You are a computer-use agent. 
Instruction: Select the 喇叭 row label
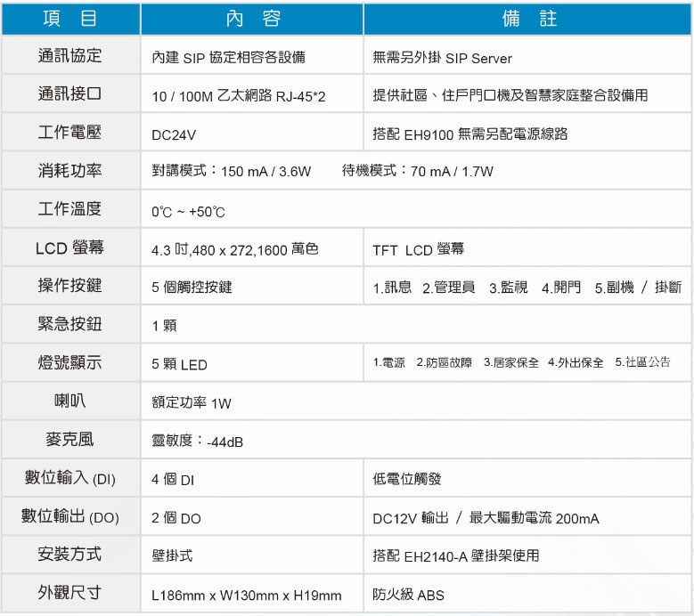click(69, 401)
